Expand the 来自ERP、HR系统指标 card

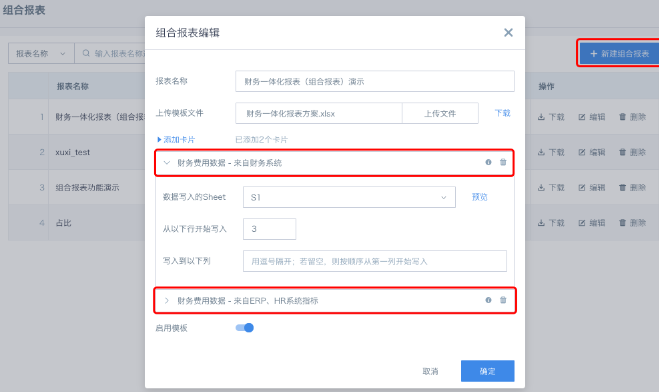coord(167,300)
